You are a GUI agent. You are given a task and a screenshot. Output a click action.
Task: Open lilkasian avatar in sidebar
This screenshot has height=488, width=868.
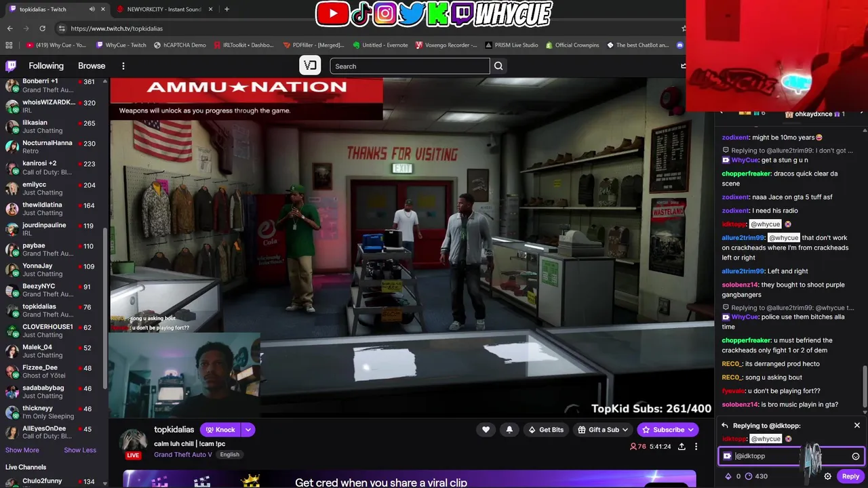point(12,127)
